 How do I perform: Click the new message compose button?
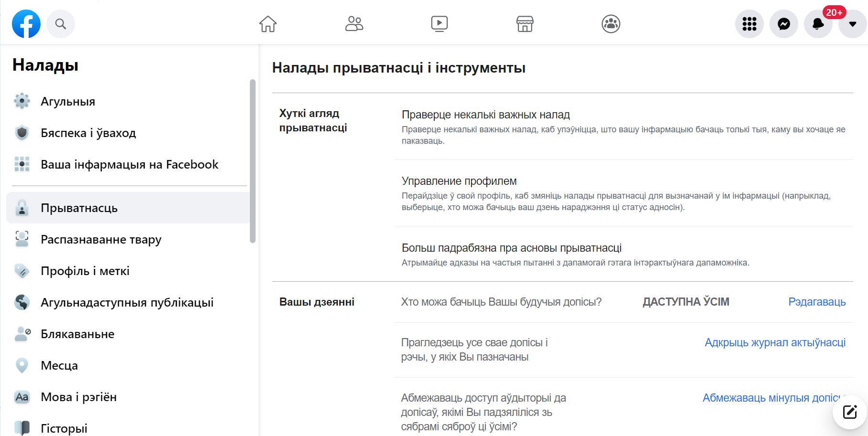(x=849, y=412)
